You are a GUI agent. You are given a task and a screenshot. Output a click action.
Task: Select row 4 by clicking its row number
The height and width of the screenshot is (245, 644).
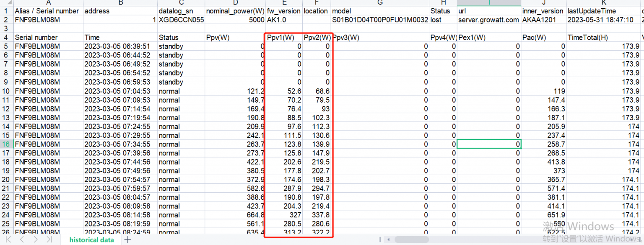tap(7, 37)
